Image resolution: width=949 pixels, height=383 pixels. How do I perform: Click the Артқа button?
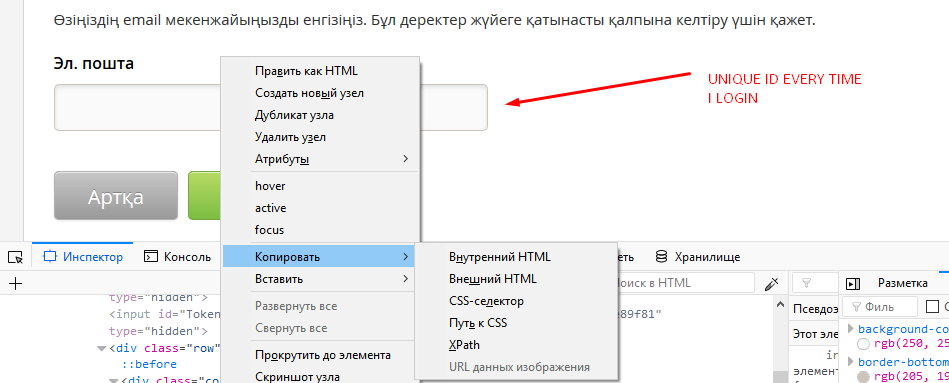pyautogui.click(x=116, y=195)
